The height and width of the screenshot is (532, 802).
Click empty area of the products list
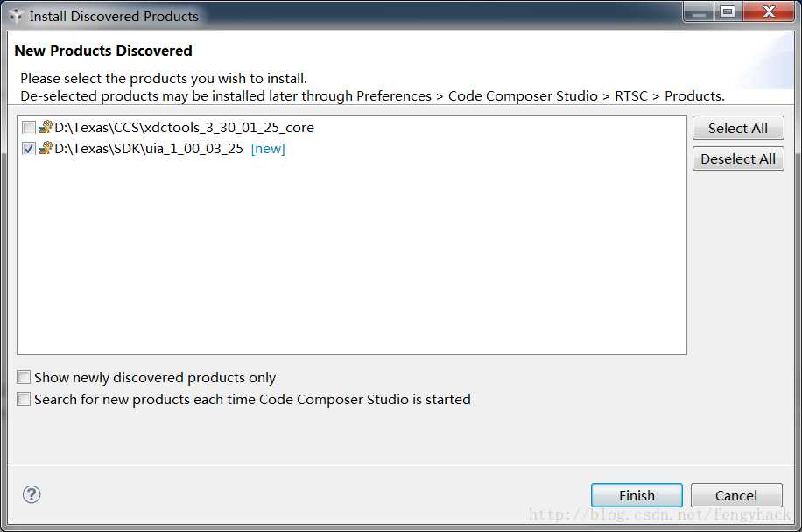click(x=352, y=255)
